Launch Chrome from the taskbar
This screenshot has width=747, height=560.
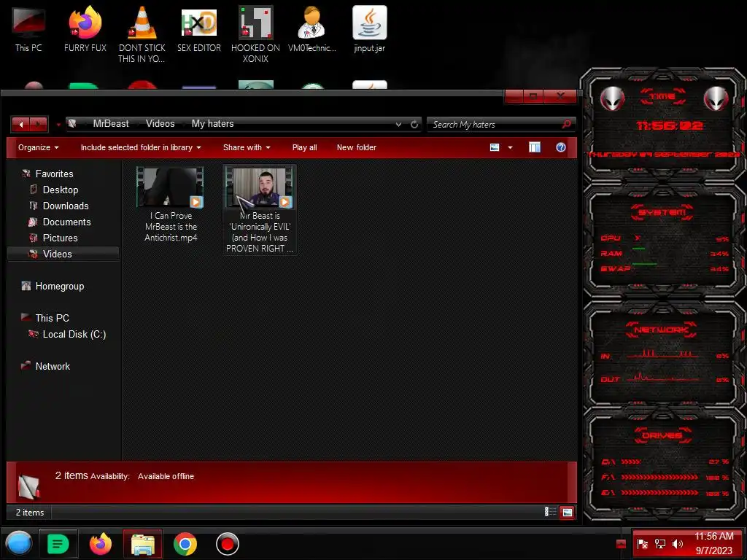185,543
